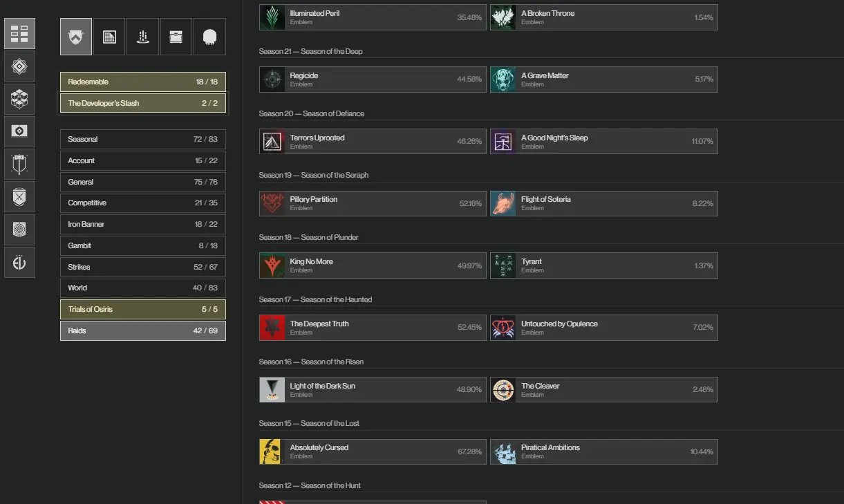Click the King No More emblem icon

click(272, 265)
